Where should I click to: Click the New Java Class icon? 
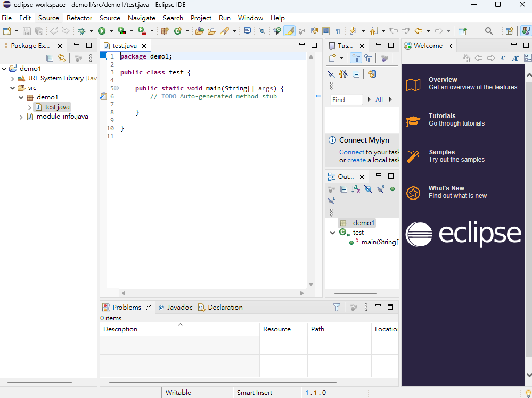pos(177,31)
